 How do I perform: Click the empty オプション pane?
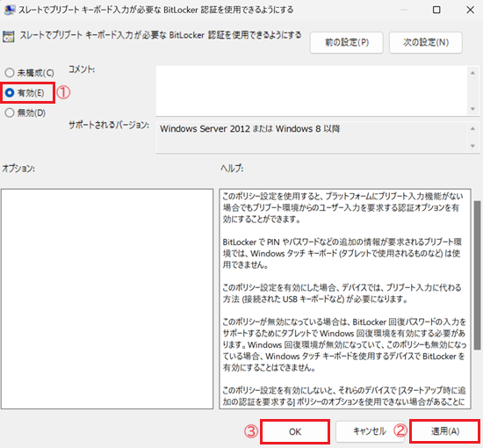point(107,299)
